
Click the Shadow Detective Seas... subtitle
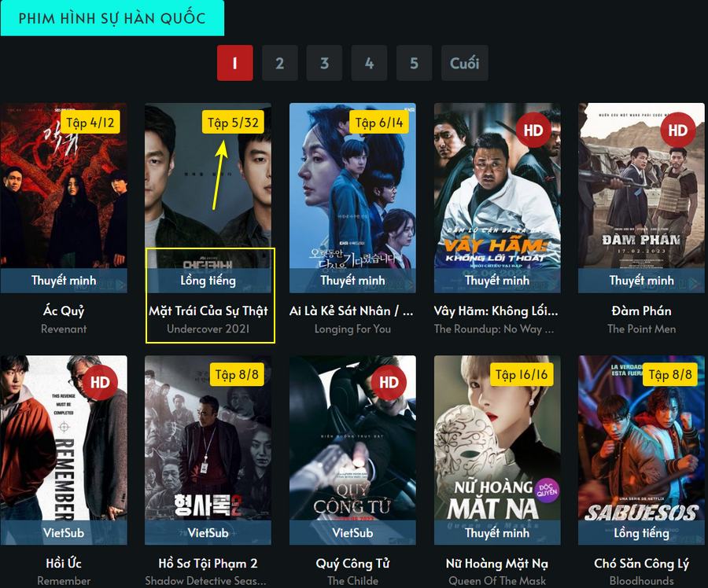[206, 581]
